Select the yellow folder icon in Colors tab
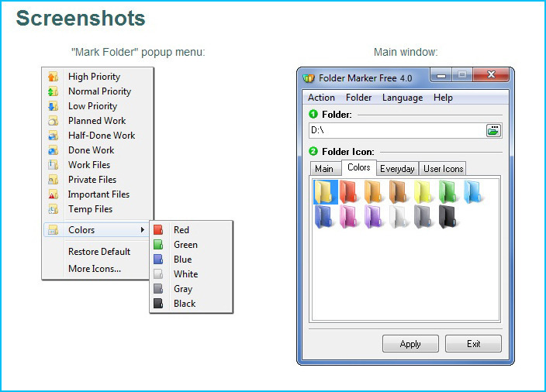The width and height of the screenshot is (546, 392). pyautogui.click(x=325, y=192)
